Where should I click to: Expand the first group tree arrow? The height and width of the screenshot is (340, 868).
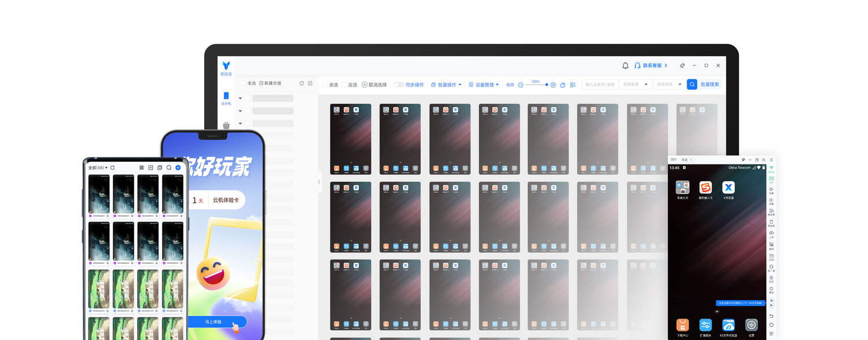(x=240, y=98)
